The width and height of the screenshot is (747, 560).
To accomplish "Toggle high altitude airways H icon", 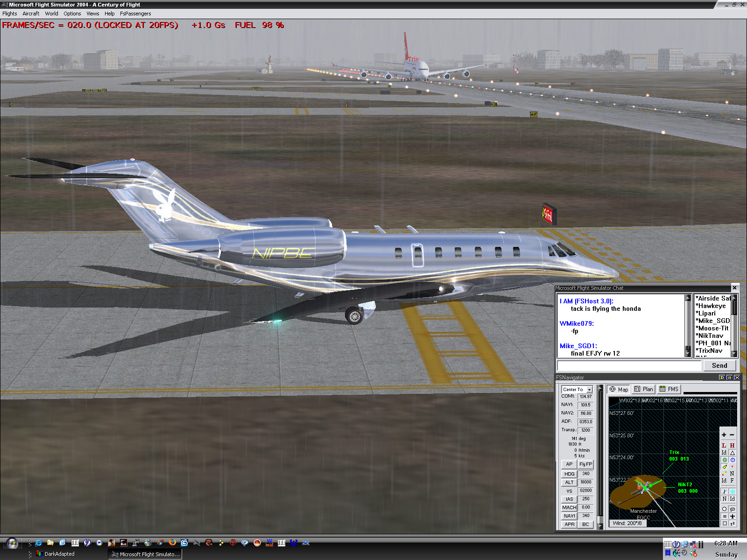I will 732,446.
